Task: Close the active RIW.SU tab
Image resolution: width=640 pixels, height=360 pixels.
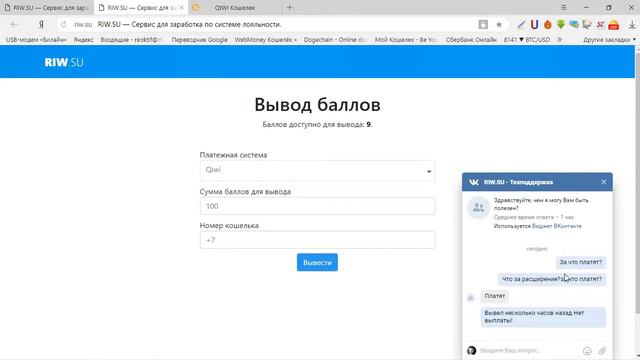Action: [x=182, y=7]
